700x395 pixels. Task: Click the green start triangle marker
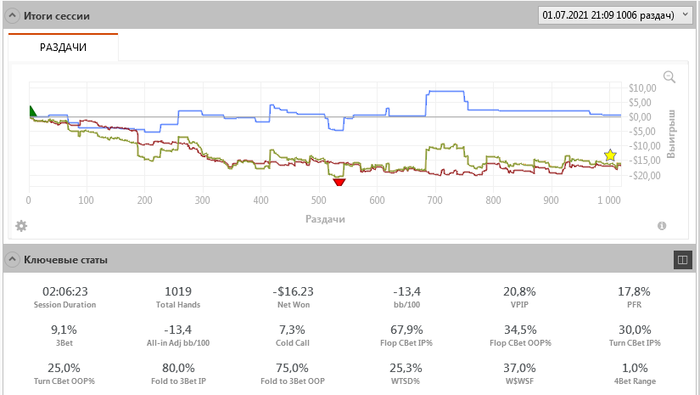(33, 111)
